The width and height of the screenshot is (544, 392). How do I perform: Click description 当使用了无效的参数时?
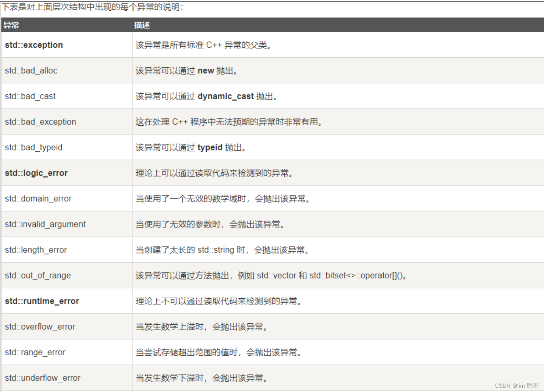pyautogui.click(x=210, y=224)
